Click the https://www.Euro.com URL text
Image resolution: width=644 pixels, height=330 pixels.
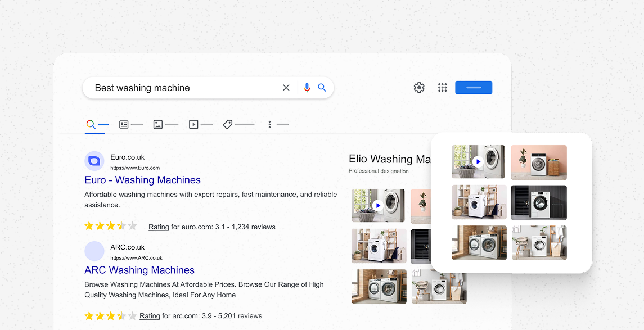point(135,168)
